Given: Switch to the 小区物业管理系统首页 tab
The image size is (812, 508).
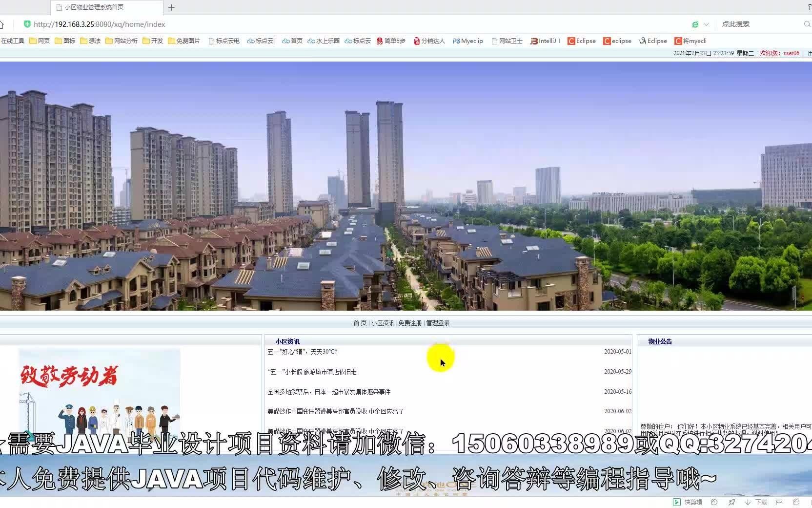Looking at the screenshot, I should [x=94, y=7].
